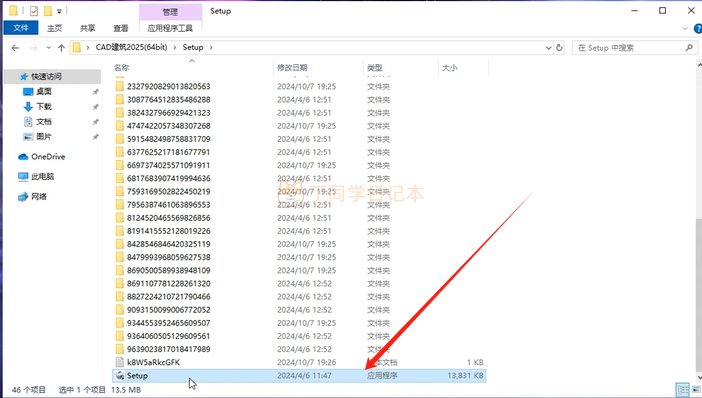Expand the ribbon chevron
702x398 pixels.
[685, 28]
